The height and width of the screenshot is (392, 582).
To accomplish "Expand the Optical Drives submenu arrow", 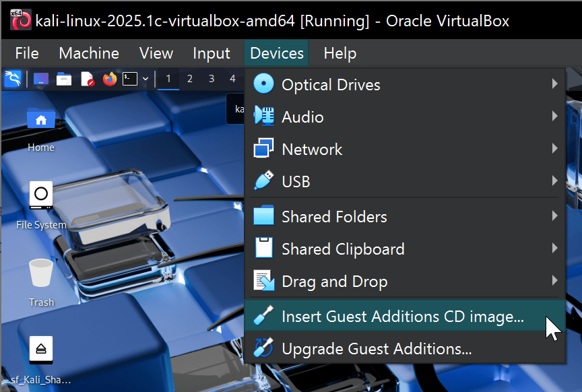I will point(554,84).
